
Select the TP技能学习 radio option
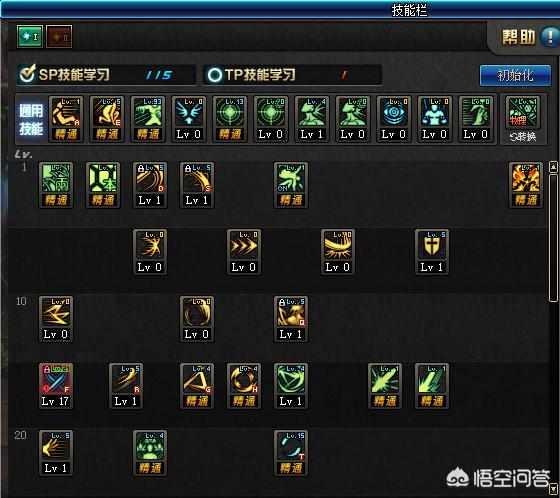[x=215, y=75]
